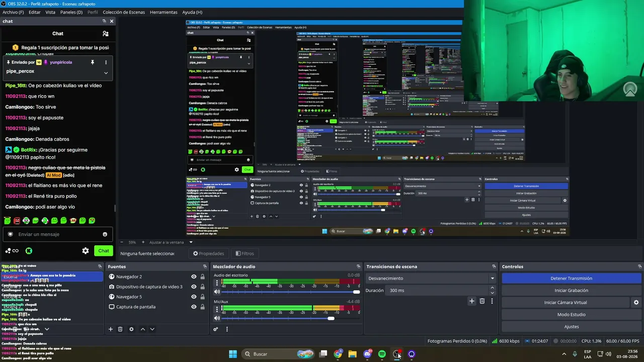Decrease the Duración transition value

pyautogui.click(x=492, y=293)
